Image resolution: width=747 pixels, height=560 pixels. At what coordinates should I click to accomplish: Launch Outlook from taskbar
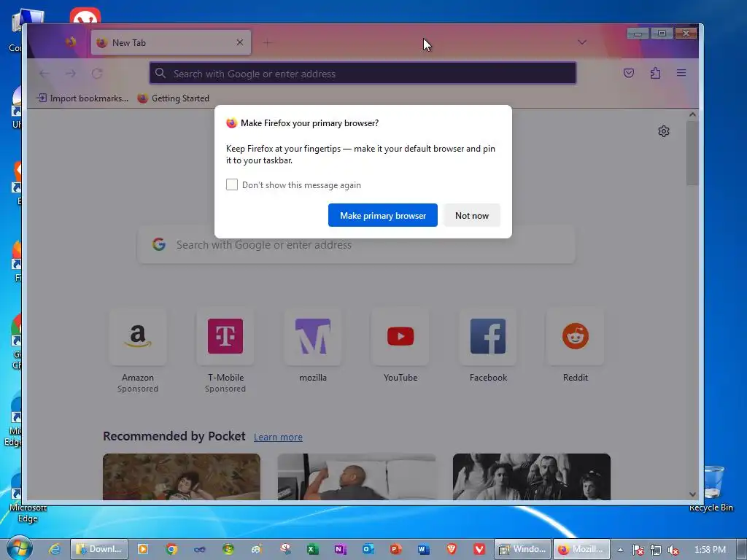click(x=368, y=549)
